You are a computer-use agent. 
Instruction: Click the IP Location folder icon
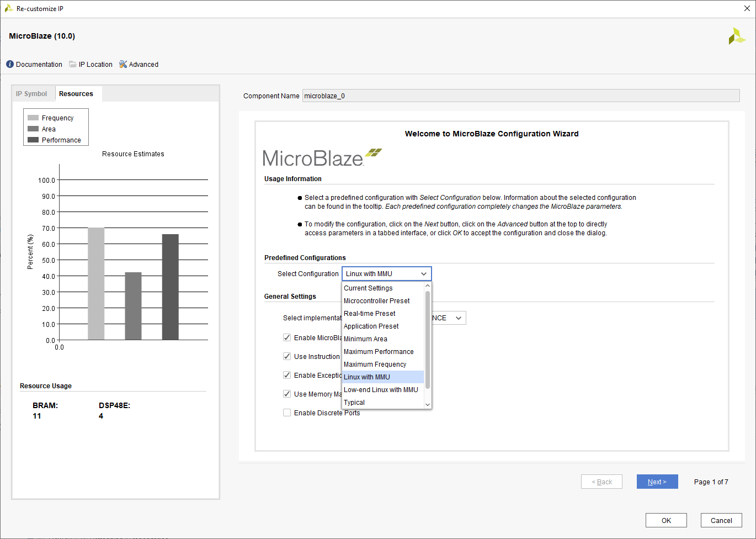(x=73, y=65)
